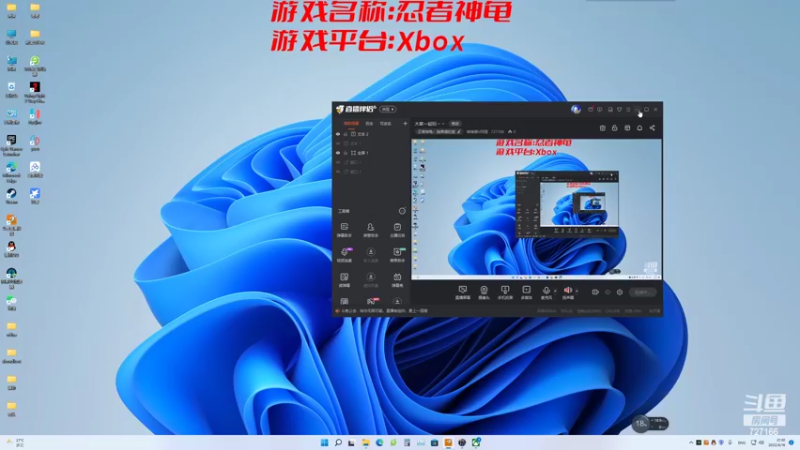800x450 pixels.
Task: Click the start streaming button
Action: (642, 292)
